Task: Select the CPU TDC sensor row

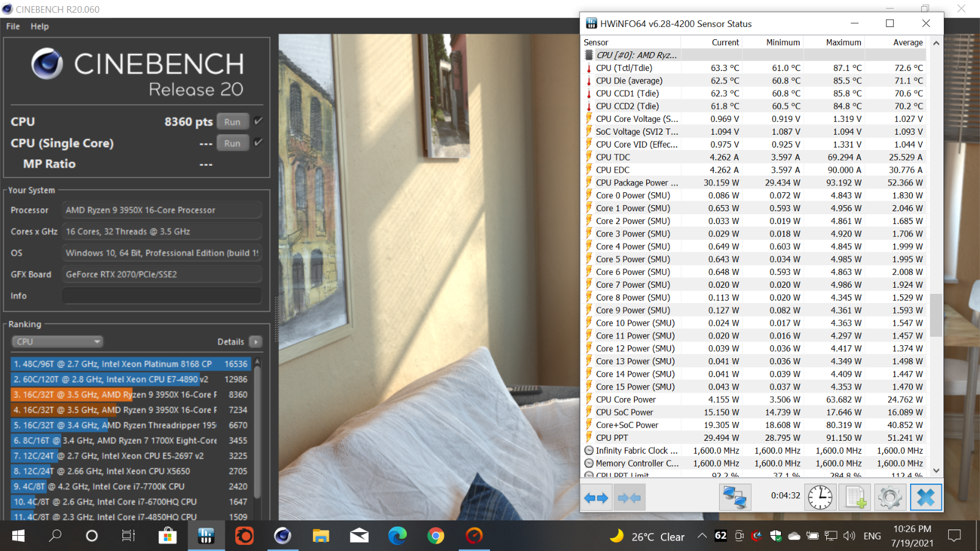Action: pos(755,157)
